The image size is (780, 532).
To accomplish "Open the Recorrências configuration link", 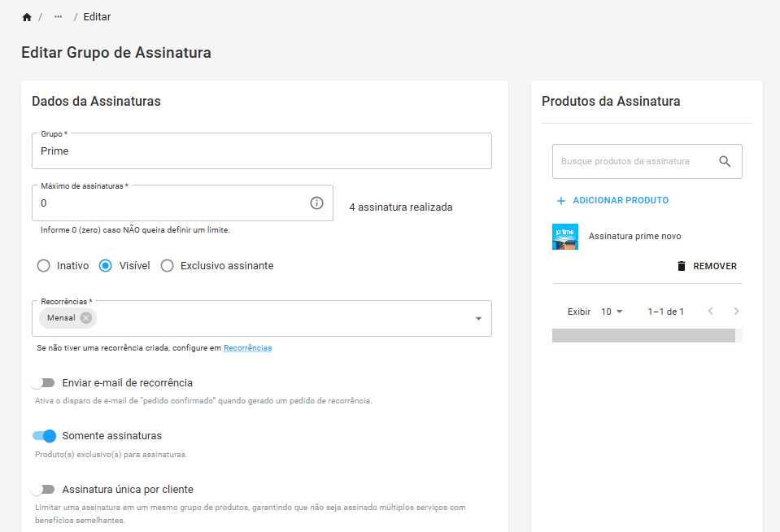I will tap(248, 348).
